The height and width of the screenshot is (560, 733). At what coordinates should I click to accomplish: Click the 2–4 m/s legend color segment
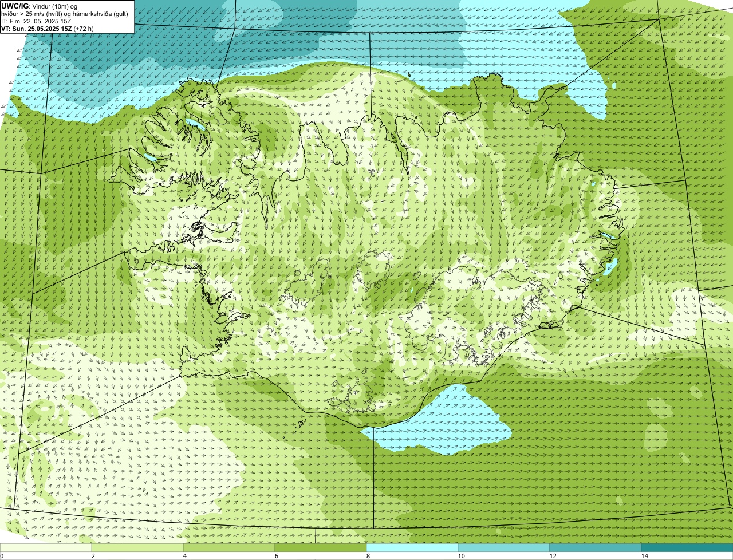[137, 547]
